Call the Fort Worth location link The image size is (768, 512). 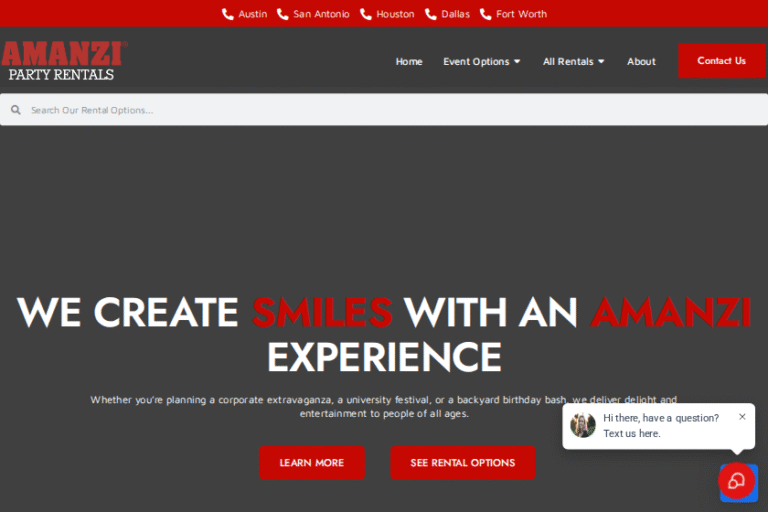click(x=521, y=14)
